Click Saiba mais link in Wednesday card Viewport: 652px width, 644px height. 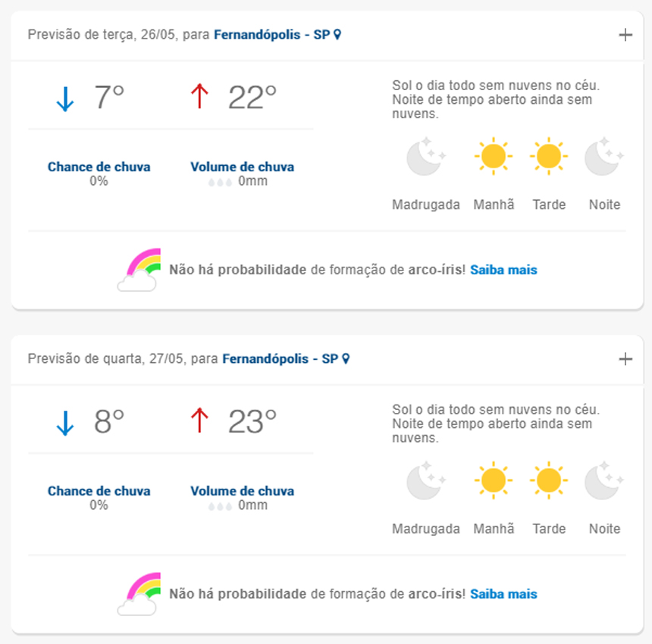pos(503,594)
